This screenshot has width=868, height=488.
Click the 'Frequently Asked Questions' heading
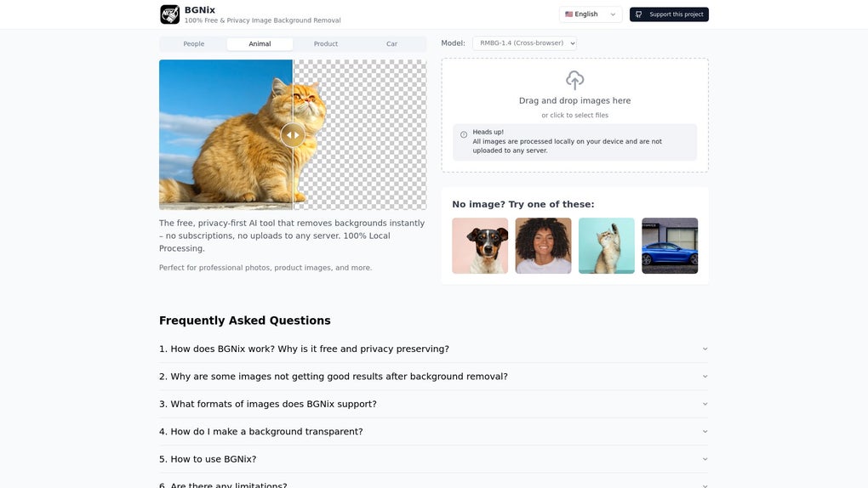coord(245,321)
